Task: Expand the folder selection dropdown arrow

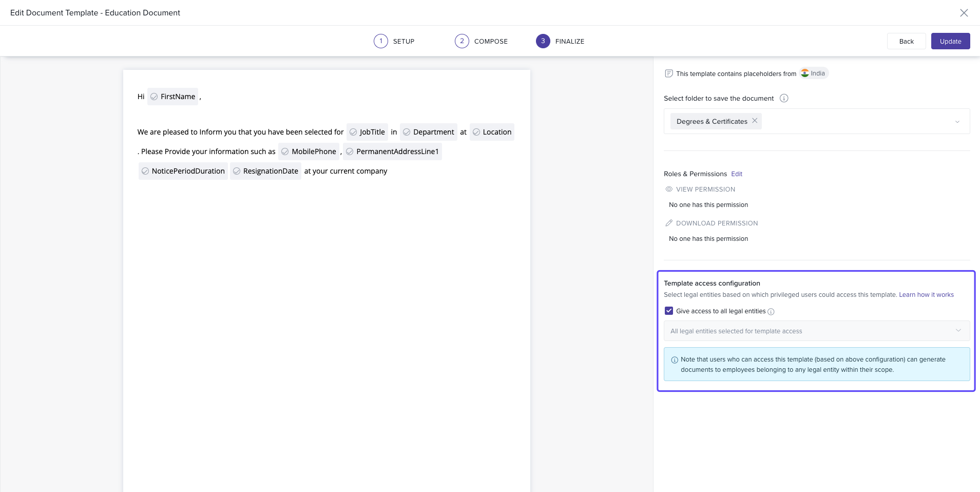Action: (x=957, y=122)
